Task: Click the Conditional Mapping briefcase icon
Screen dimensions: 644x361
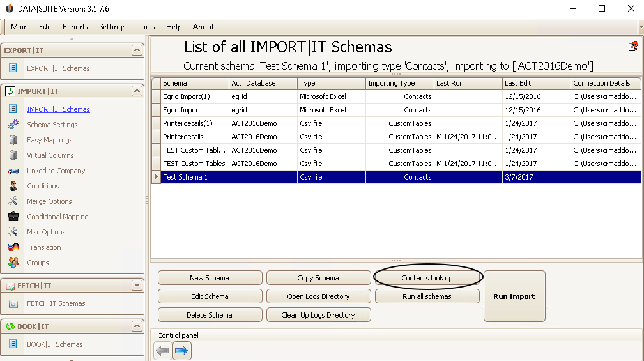Action: click(x=13, y=216)
